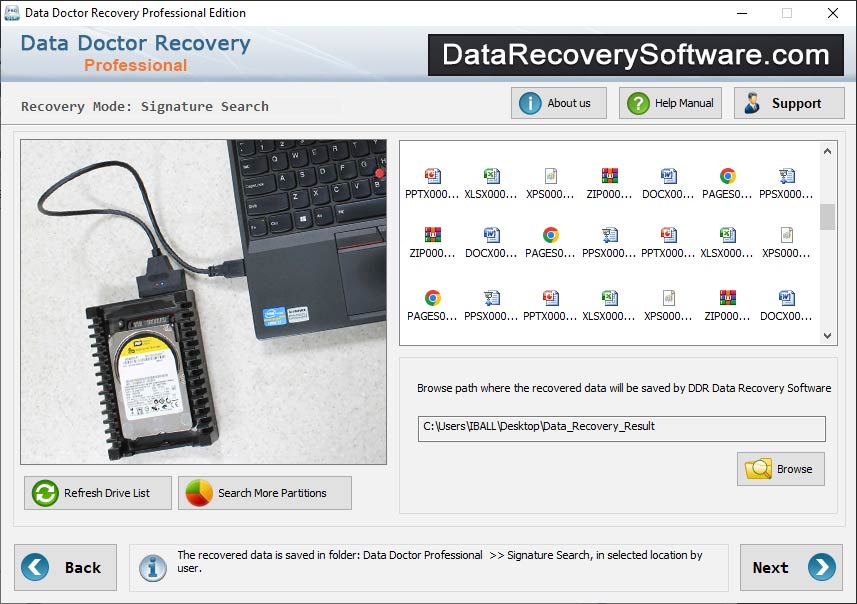Select DOCX file icon in first row
Viewport: 857px width, 604px height.
tap(668, 175)
